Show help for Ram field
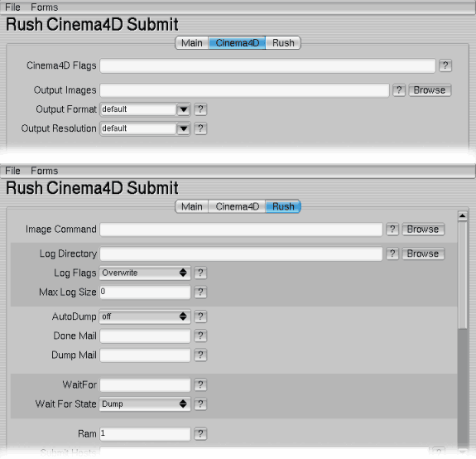This screenshot has width=476, height=459. coord(200,434)
